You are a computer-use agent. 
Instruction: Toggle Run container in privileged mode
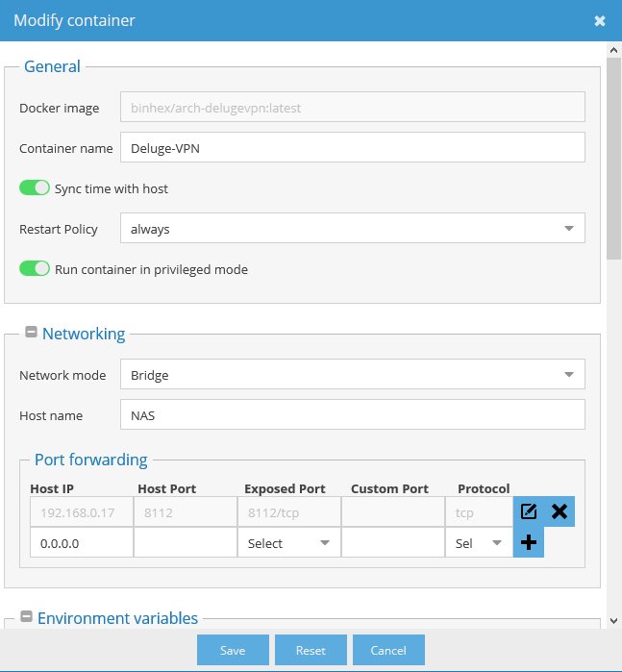(35, 269)
